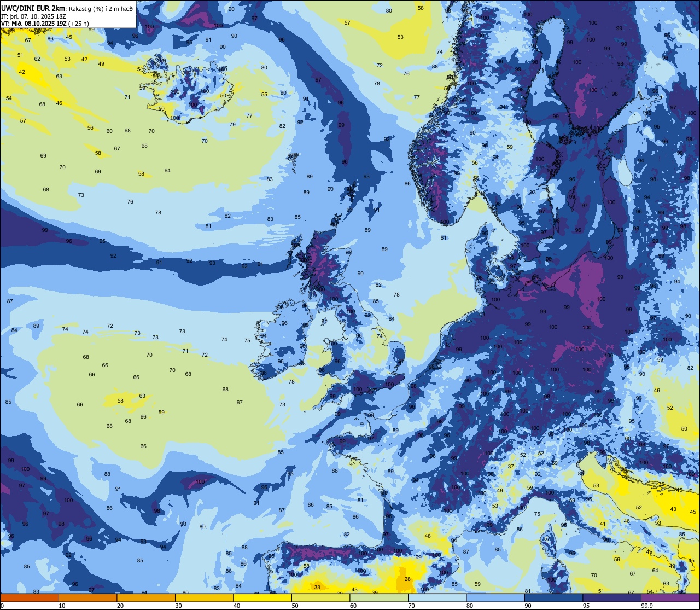
Task: Click the humidity value '79' east of Iceland
Action: (x=232, y=124)
